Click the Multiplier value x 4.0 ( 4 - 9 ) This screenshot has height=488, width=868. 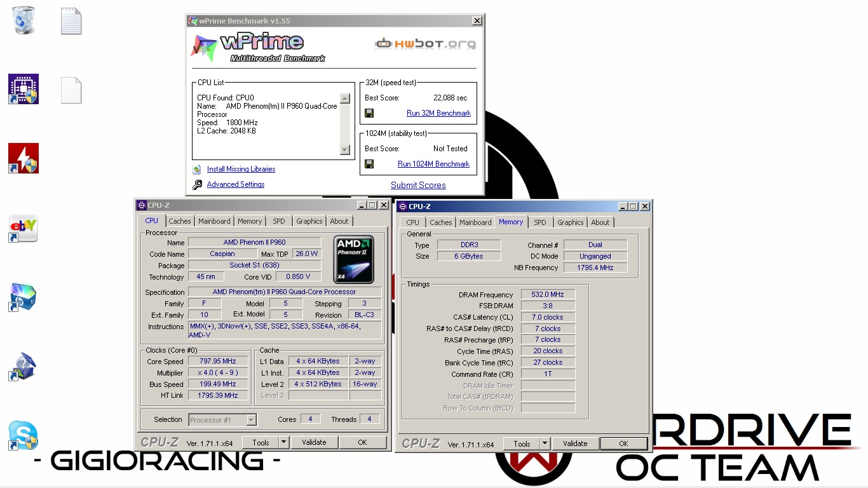coord(217,372)
